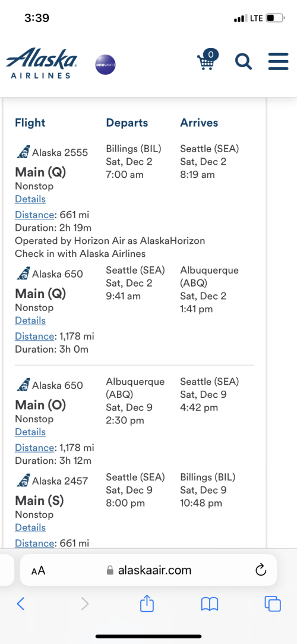Tap the Safari share icon

pyautogui.click(x=147, y=604)
